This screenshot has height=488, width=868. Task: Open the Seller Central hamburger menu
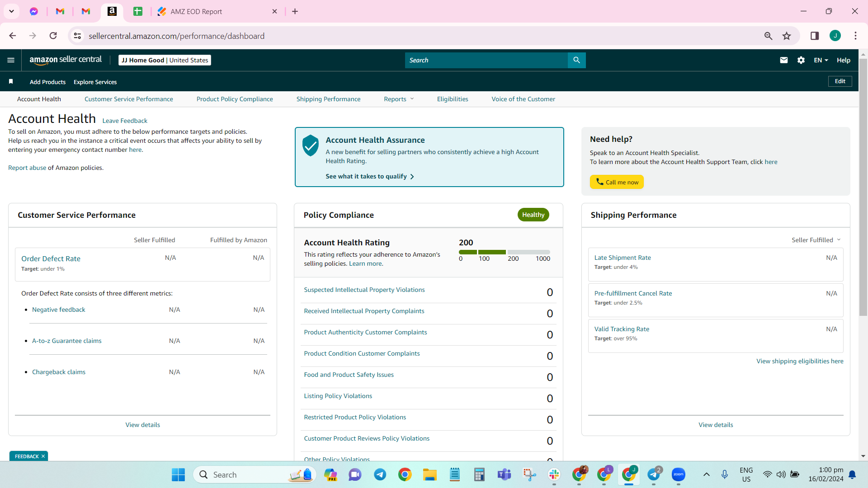(11, 60)
